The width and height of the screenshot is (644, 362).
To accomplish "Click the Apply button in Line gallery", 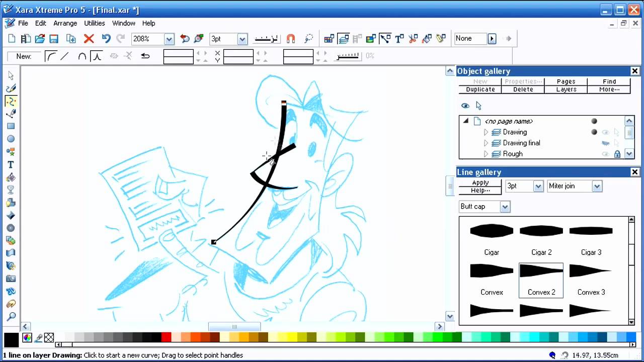I will pos(480,183).
